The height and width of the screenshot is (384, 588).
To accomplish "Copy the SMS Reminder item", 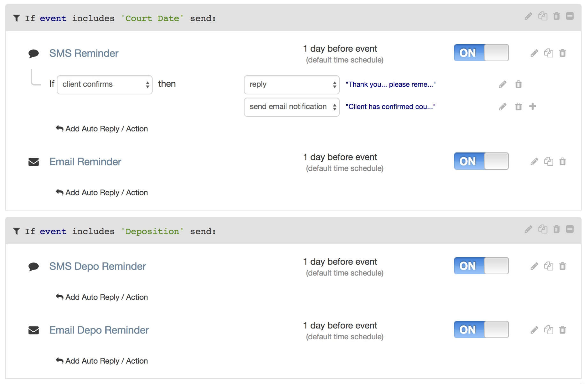I will tap(548, 53).
